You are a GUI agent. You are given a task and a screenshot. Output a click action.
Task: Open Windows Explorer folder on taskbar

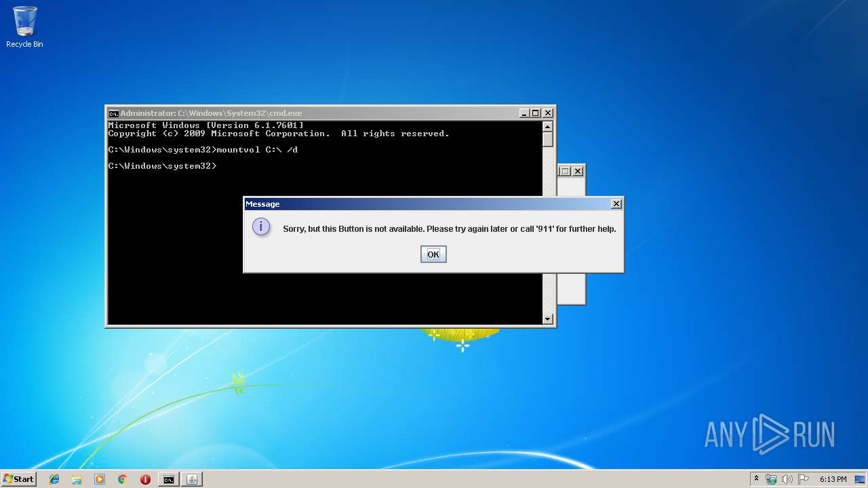pos(77,479)
